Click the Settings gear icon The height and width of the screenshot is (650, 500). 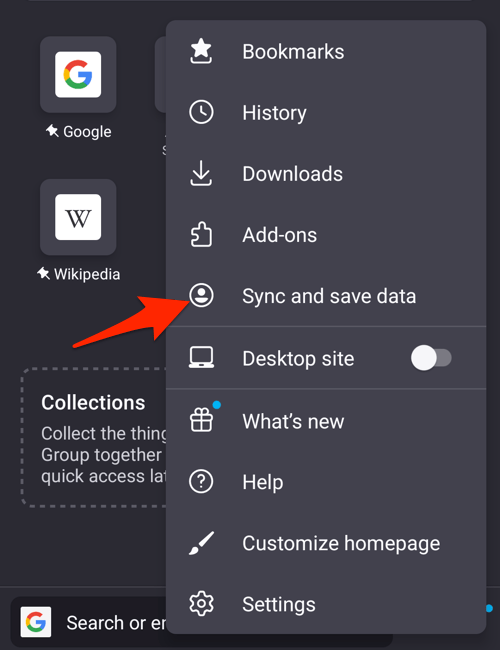click(201, 604)
